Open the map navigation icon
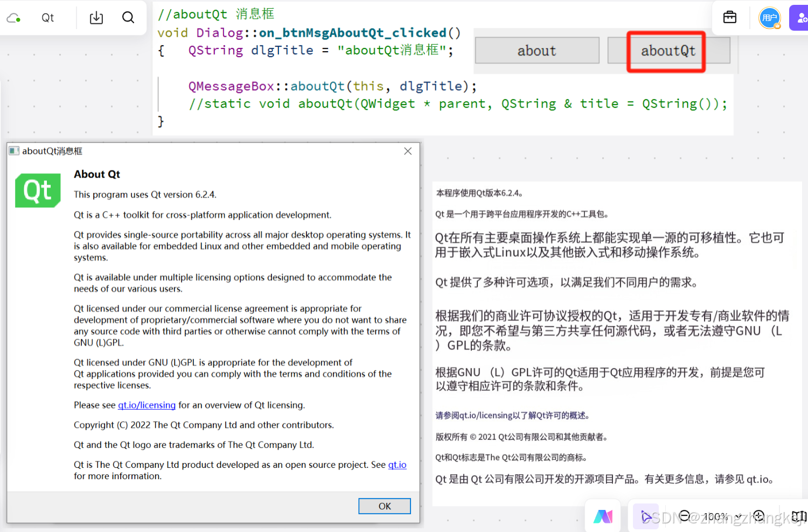Image resolution: width=808 pixels, height=532 pixels. pos(799,516)
